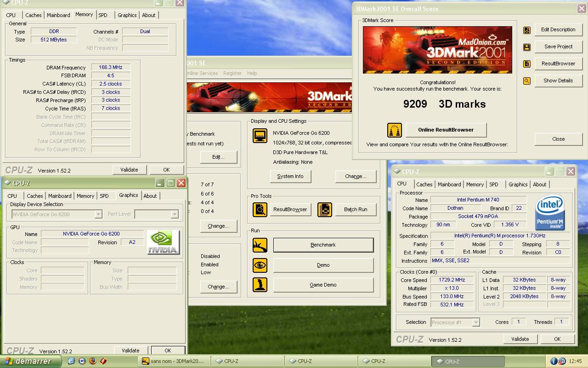
Task: Open the démarrer start menu
Action: [30, 361]
